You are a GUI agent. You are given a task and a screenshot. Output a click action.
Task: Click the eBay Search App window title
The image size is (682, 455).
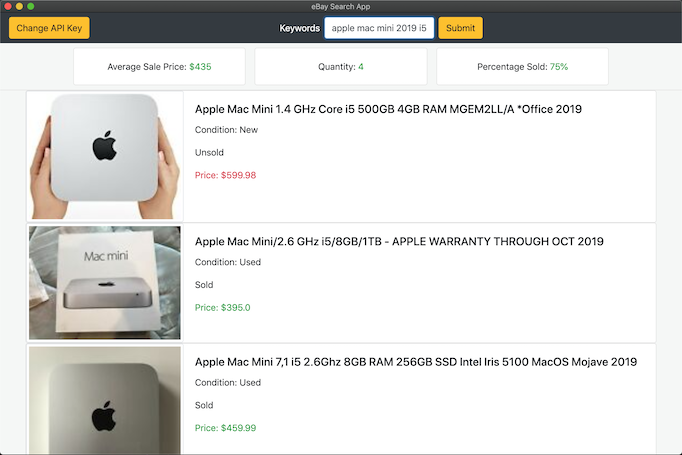(341, 7)
